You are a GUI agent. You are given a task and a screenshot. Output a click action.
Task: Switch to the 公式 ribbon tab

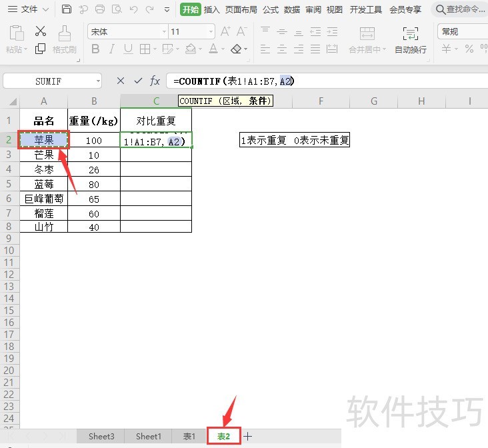(271, 9)
